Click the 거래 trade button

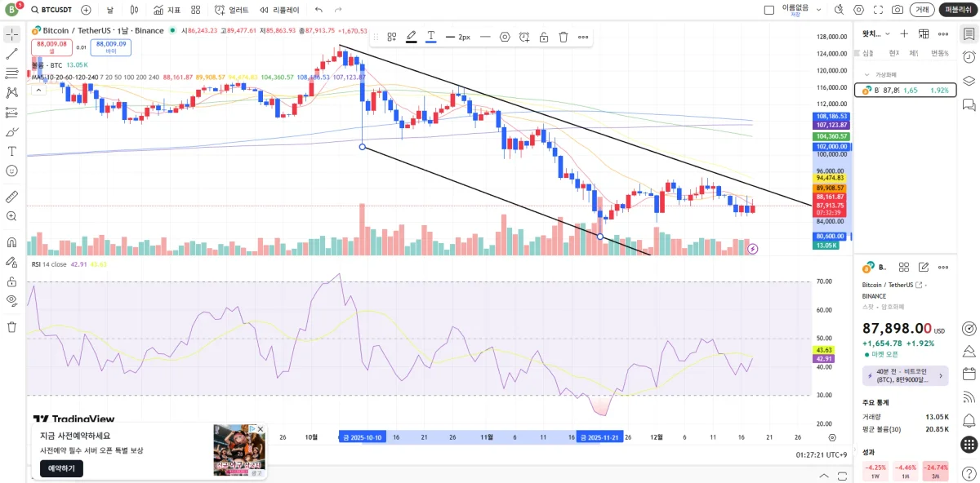(x=922, y=10)
